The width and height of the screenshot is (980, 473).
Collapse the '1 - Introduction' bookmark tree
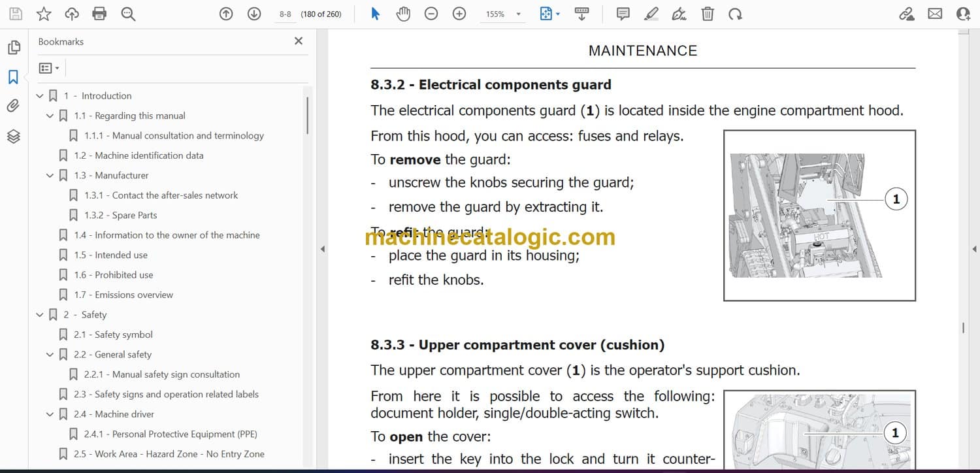click(40, 96)
